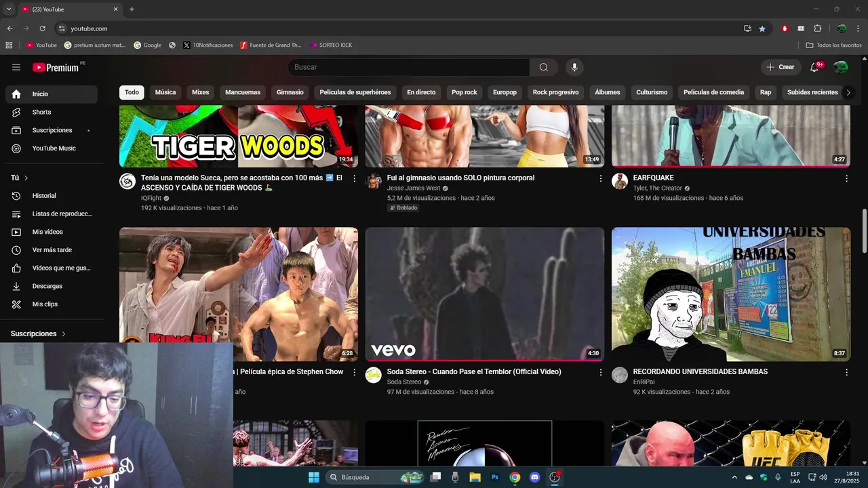Open Photoshop from the taskbar
868x488 pixels.
(495, 477)
